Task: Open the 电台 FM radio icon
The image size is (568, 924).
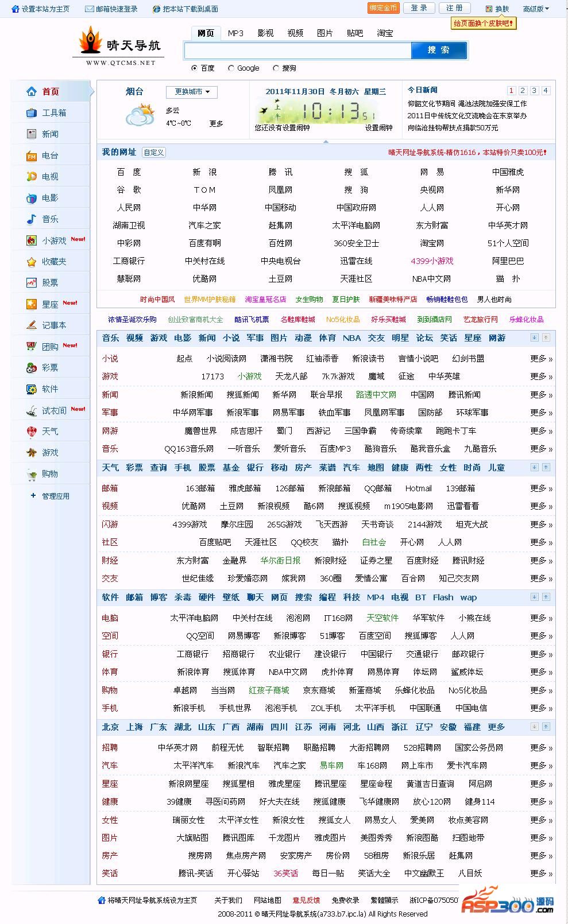Action: point(32,156)
